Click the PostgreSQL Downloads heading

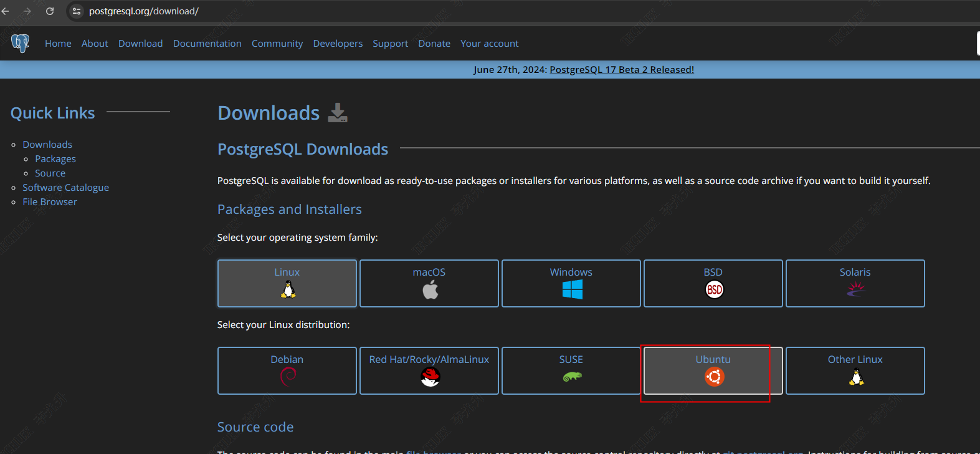pos(303,149)
